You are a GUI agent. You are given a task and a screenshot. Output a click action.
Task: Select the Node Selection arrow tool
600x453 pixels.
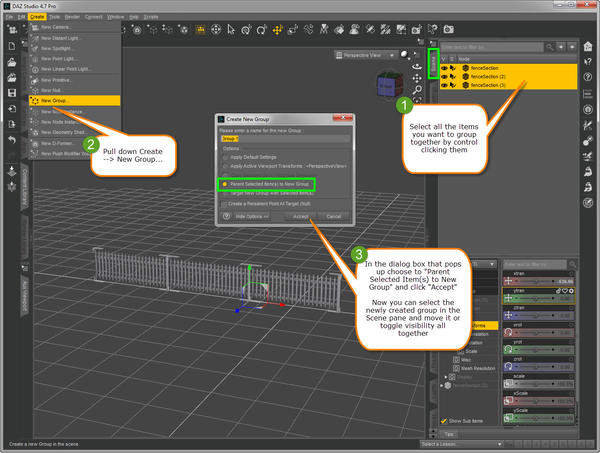click(231, 29)
